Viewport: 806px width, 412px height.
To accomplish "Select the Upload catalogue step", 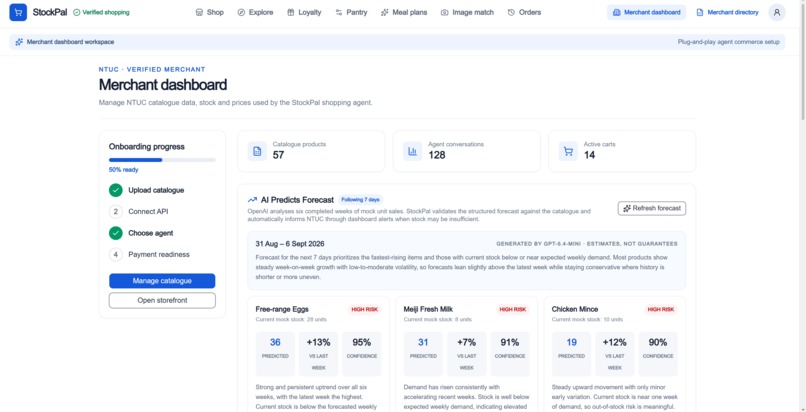I will (156, 190).
